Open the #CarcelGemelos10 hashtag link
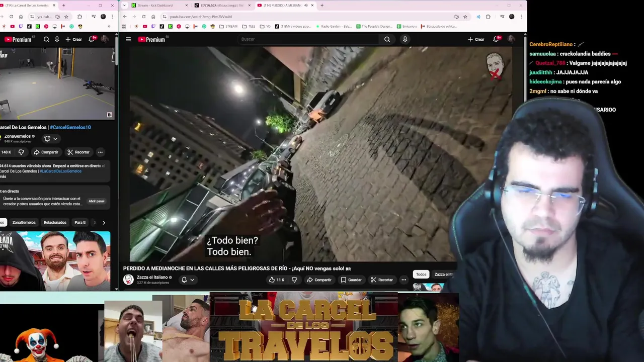Screen dimensions: 644x362 (70, 127)
